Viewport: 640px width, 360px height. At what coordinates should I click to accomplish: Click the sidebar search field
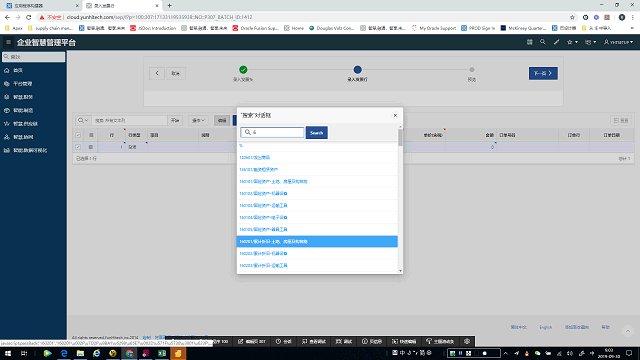coord(33,57)
